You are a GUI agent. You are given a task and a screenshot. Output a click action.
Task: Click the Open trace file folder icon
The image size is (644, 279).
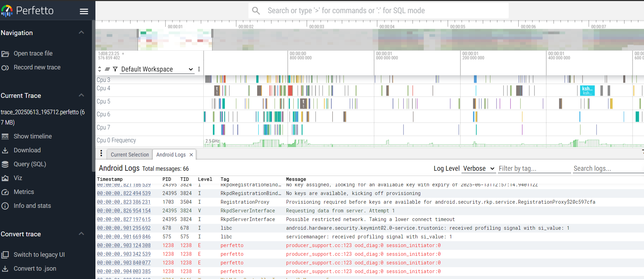tap(5, 54)
